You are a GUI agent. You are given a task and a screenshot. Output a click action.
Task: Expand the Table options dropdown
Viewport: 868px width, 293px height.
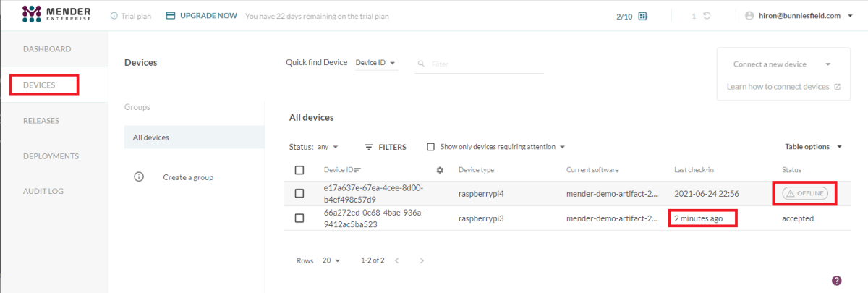pos(813,147)
